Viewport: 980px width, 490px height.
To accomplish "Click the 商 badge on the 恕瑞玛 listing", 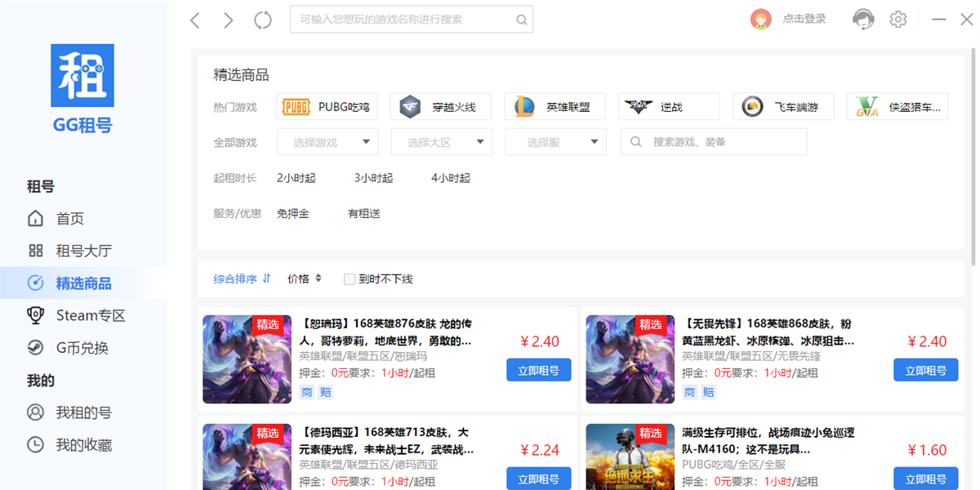I will [x=306, y=392].
